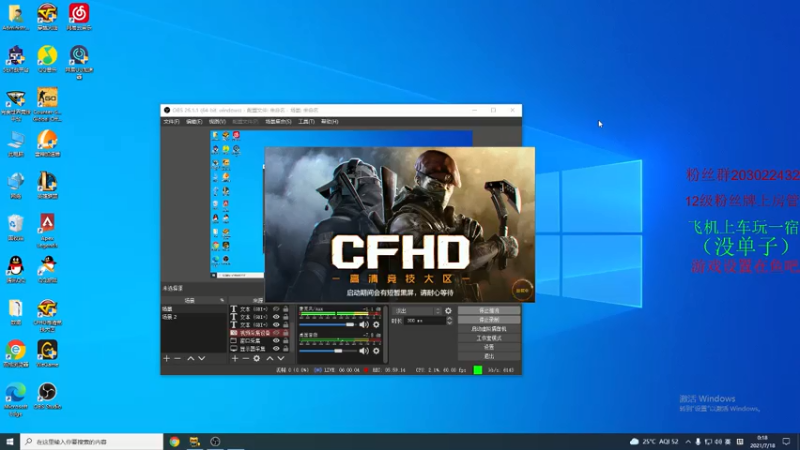The width and height of the screenshot is (800, 450).
Task: Adjust the 麦克风/Aux volume slider
Action: [x=327, y=324]
